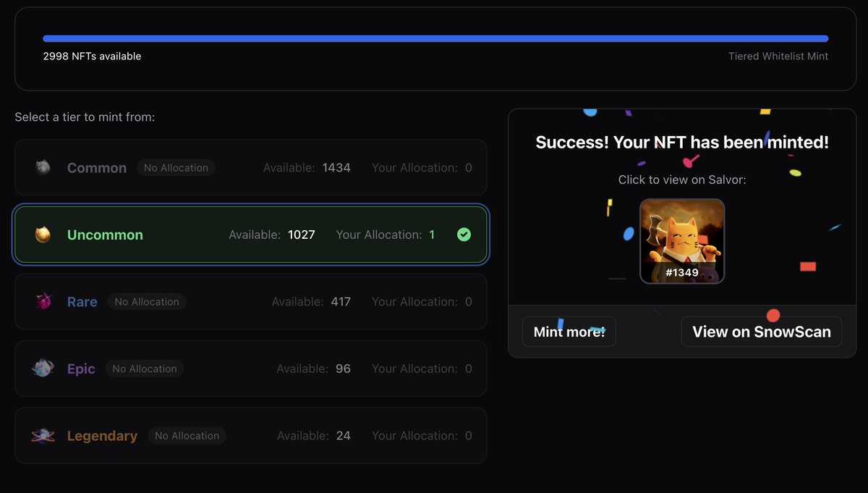Select the Rare tier row
The image size is (868, 493).
(x=250, y=301)
